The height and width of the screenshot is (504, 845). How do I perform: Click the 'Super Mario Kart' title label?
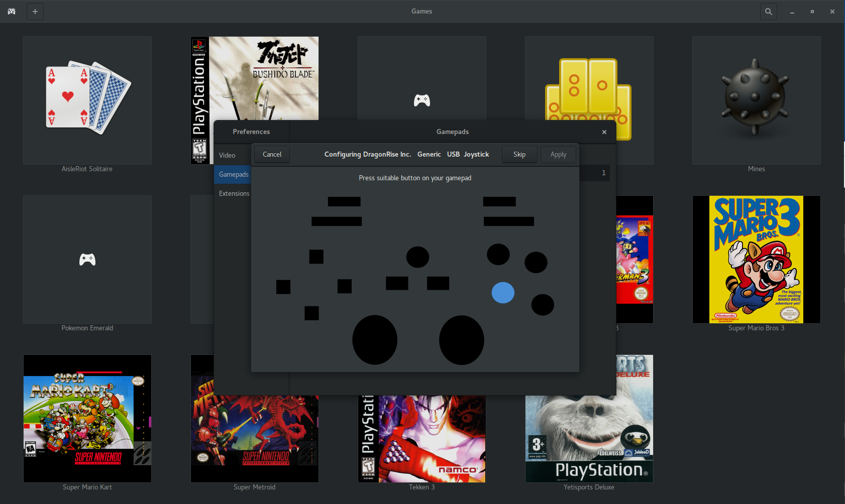click(x=87, y=487)
